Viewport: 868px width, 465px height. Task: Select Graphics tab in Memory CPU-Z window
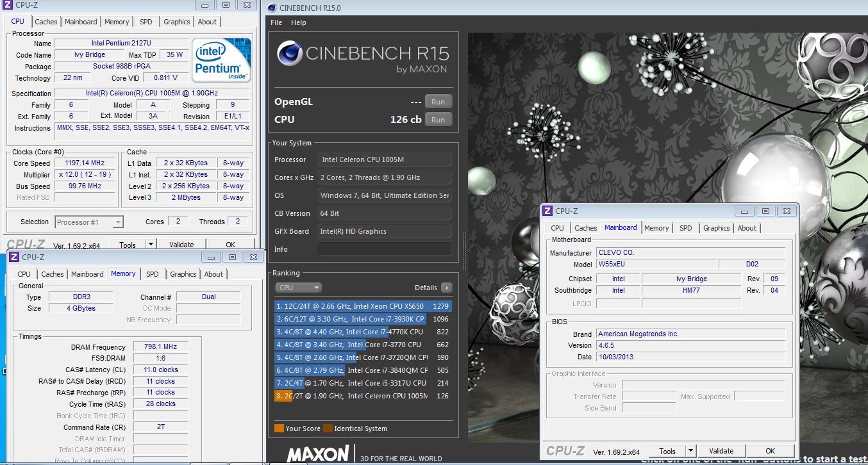183,274
